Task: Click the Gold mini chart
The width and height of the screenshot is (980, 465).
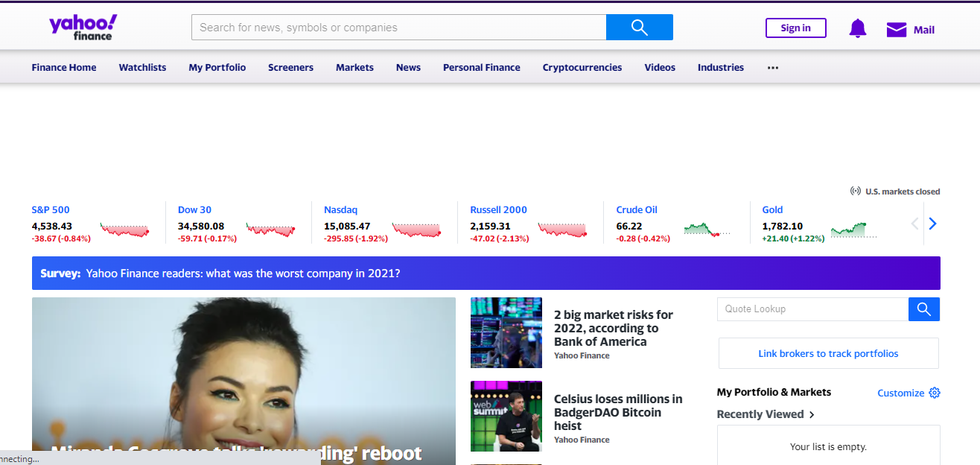Action: pos(853,229)
